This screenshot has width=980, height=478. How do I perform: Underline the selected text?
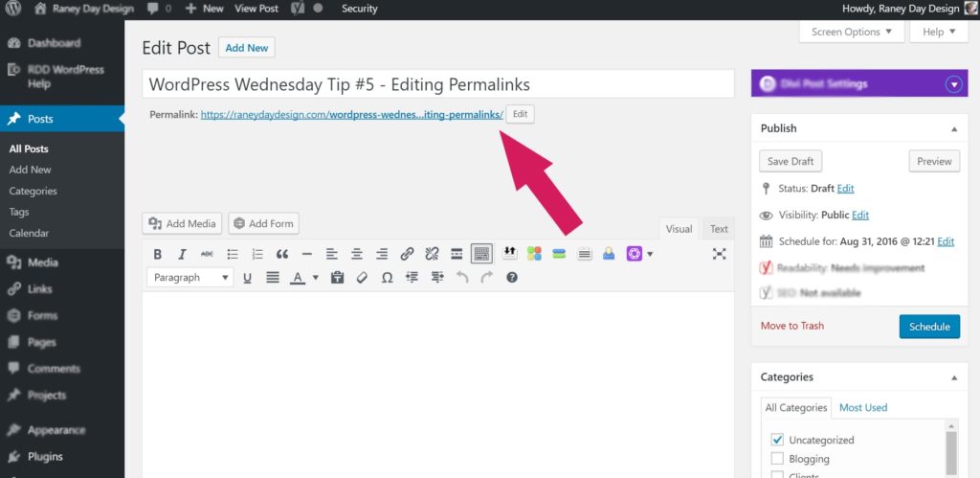[247, 278]
